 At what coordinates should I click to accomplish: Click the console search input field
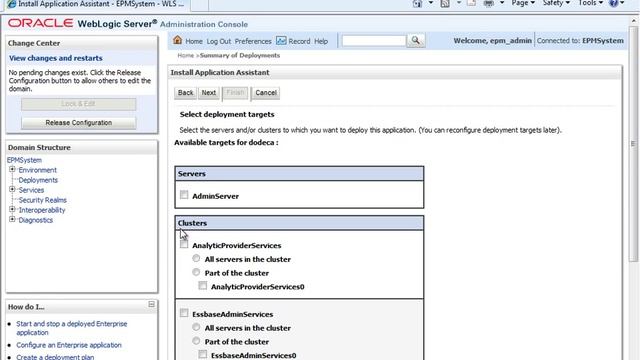click(374, 40)
